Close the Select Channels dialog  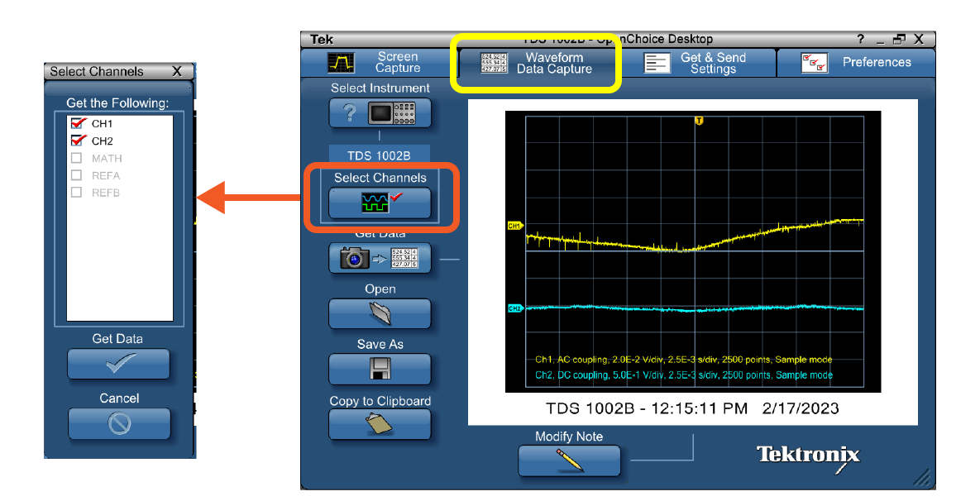point(177,71)
